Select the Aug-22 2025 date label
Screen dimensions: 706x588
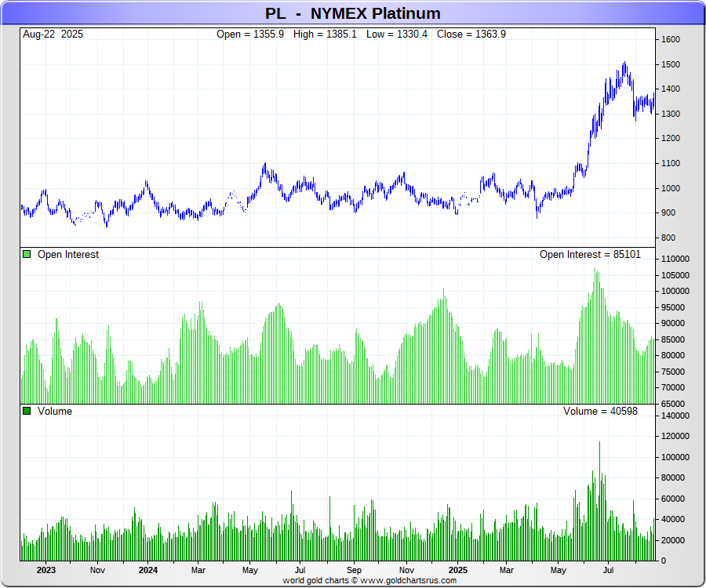(x=53, y=34)
